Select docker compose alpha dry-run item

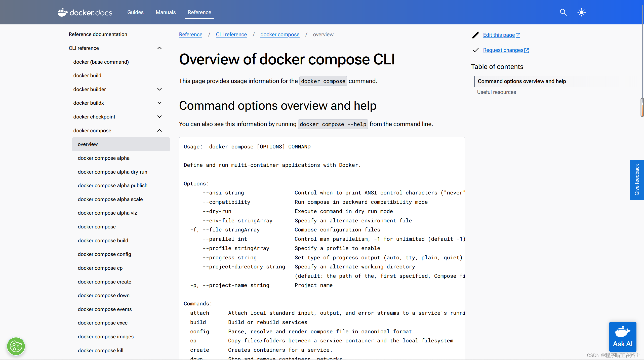pyautogui.click(x=112, y=172)
